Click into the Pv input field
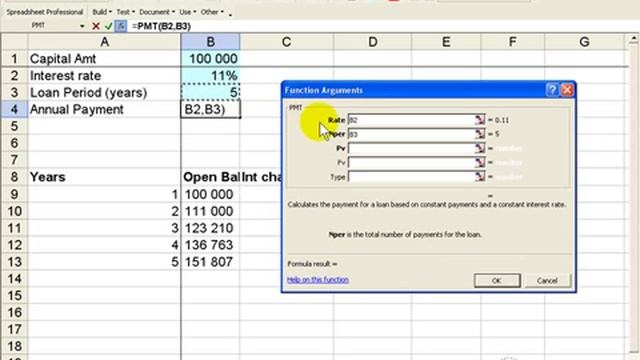This screenshot has width=640, height=360. 411,148
